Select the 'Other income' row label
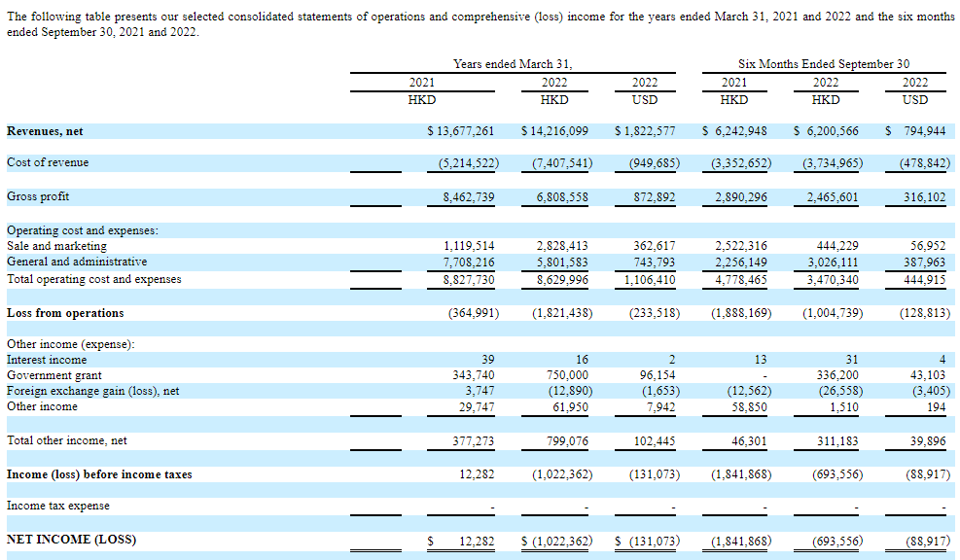 tap(42, 406)
